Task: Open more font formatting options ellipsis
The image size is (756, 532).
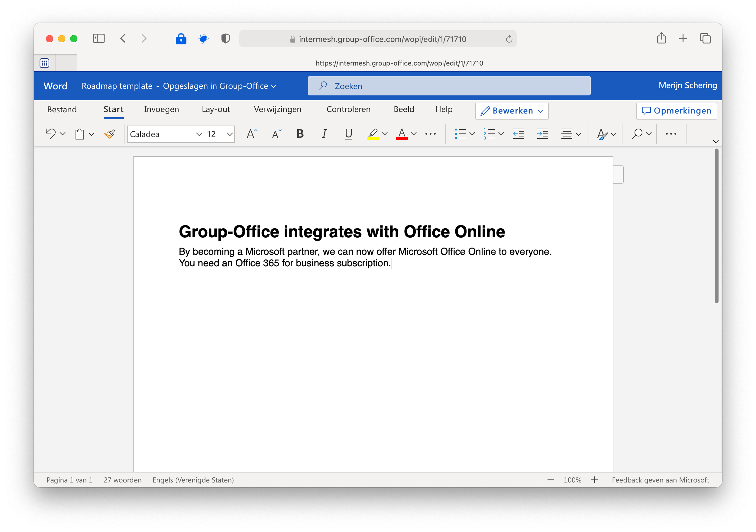Action: coord(430,134)
